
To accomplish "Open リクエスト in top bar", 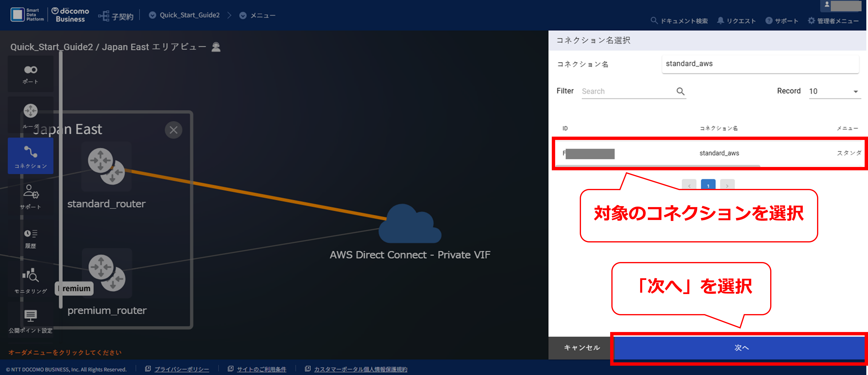I will (x=736, y=21).
